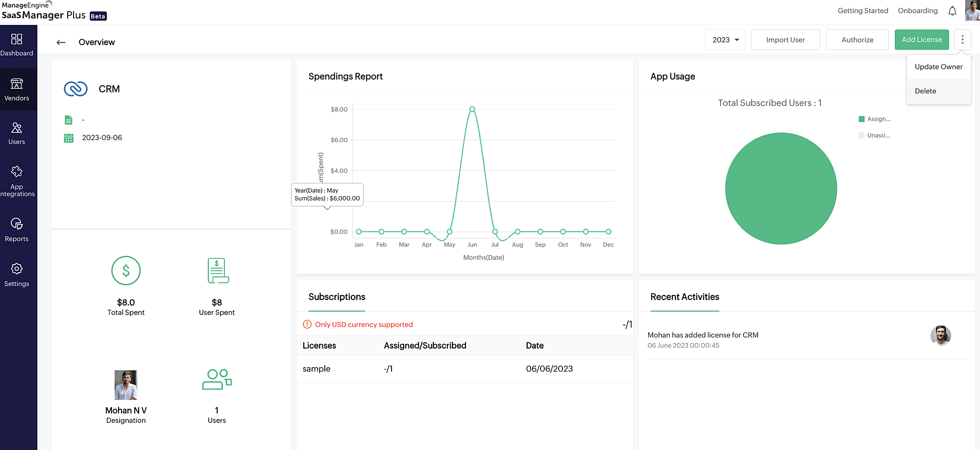980x450 pixels.
Task: Click the Authorize button
Action: point(857,39)
